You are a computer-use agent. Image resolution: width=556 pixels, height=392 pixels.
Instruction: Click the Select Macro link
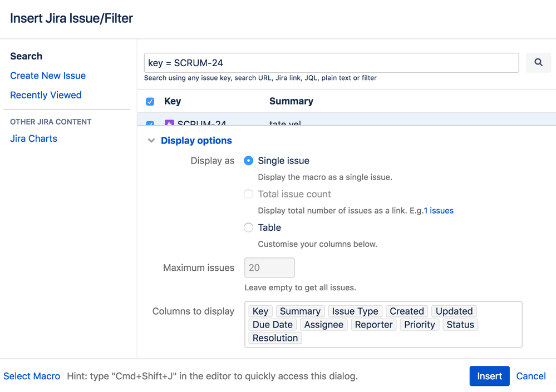pos(32,376)
